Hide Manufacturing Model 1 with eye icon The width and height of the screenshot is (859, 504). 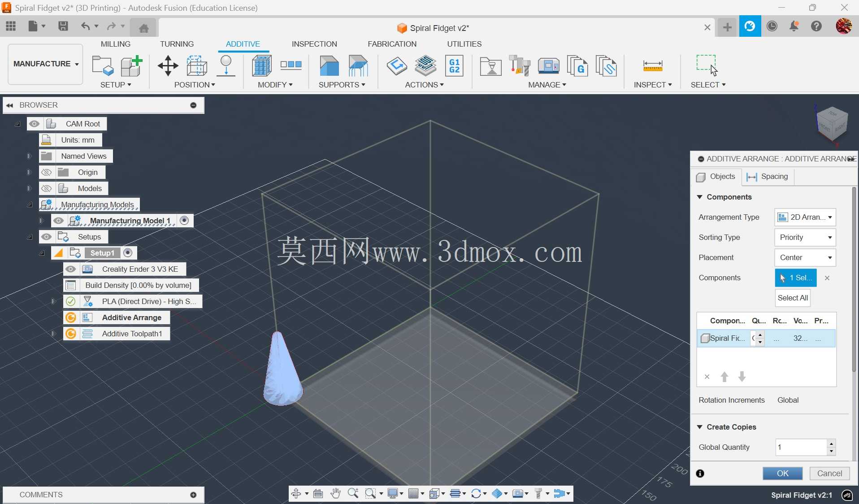tap(59, 221)
